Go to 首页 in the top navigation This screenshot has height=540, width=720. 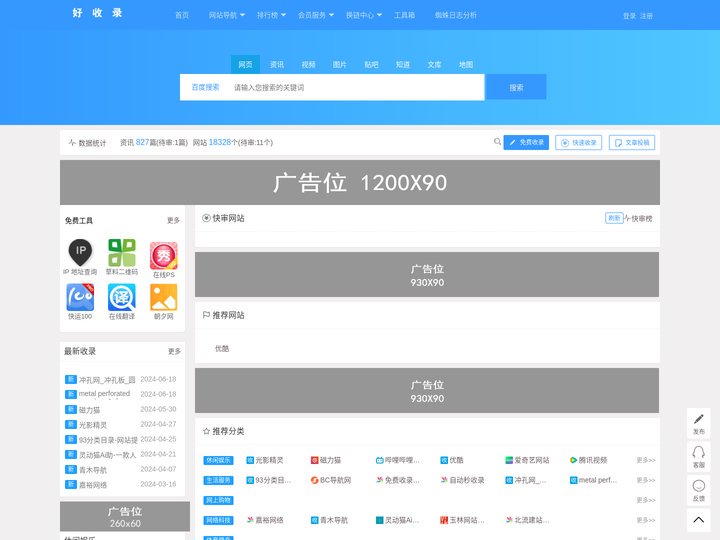[182, 15]
